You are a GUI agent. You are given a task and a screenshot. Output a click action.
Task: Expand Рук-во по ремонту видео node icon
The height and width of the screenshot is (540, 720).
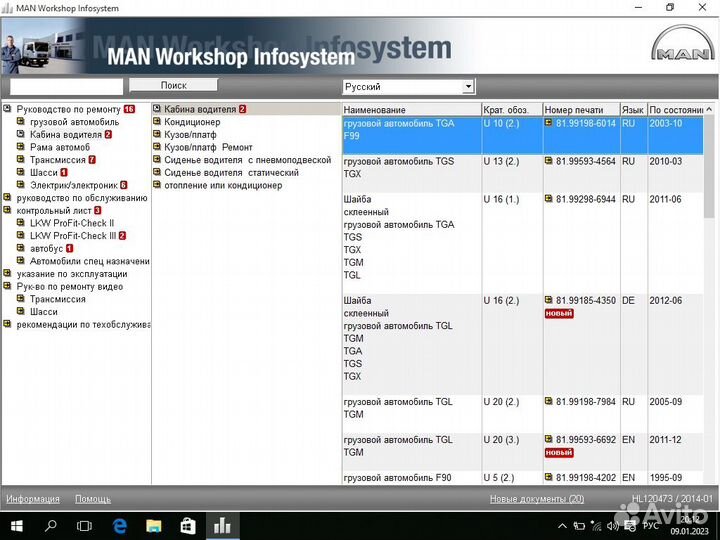pos(7,286)
